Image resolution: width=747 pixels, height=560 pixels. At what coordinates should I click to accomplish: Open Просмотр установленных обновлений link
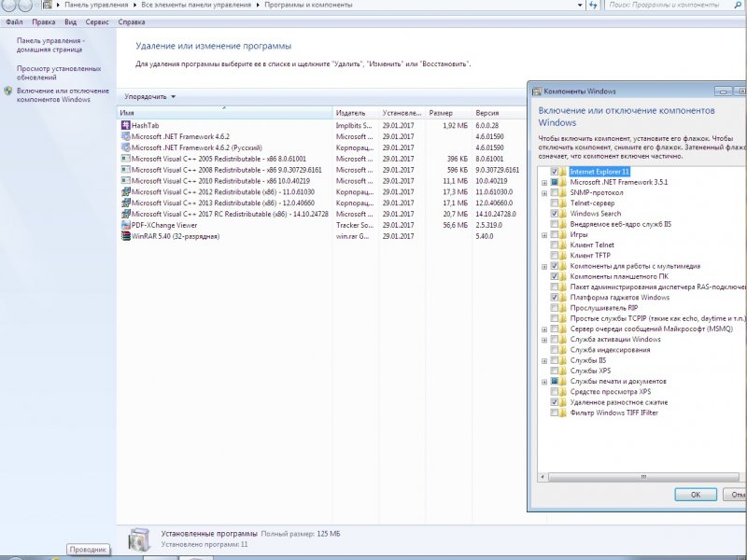pos(59,73)
